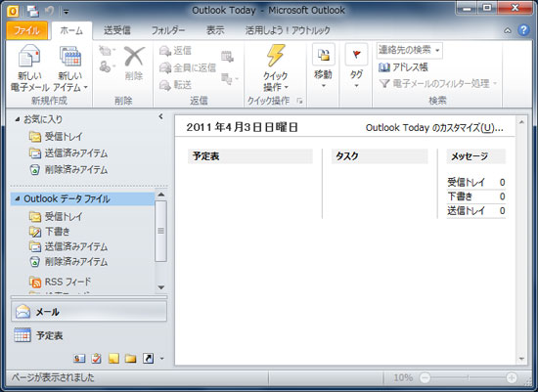Click the date 2011年4月3日日曜日 heading
Viewport: 538px width, 392px height.
[x=243, y=128]
